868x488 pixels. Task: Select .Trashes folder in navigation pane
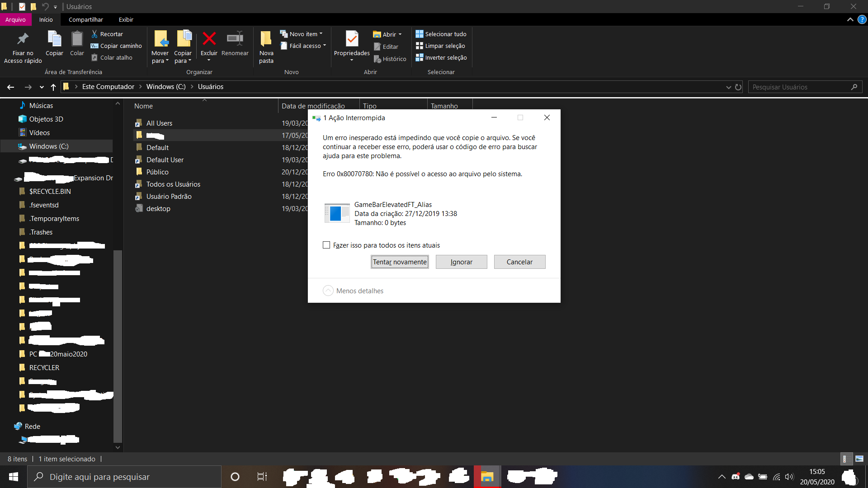point(41,232)
